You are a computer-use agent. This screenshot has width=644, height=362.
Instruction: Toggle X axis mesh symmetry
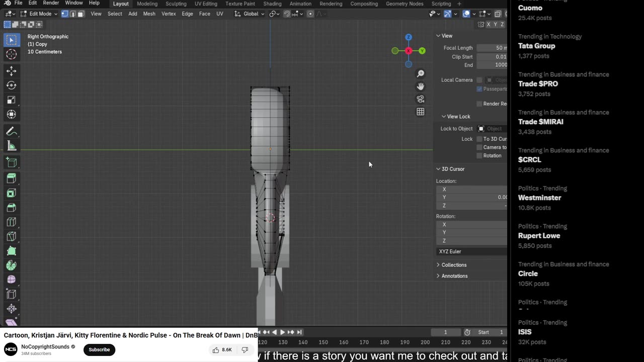click(x=489, y=24)
